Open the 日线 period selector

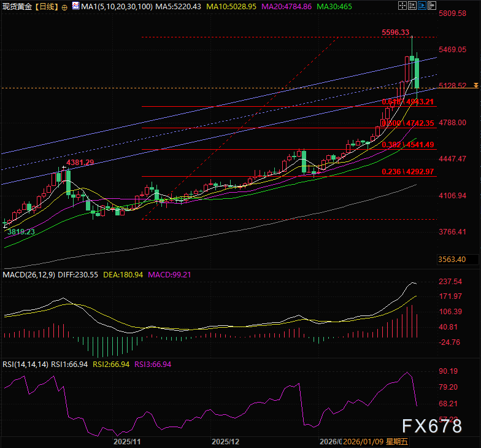click(x=46, y=6)
